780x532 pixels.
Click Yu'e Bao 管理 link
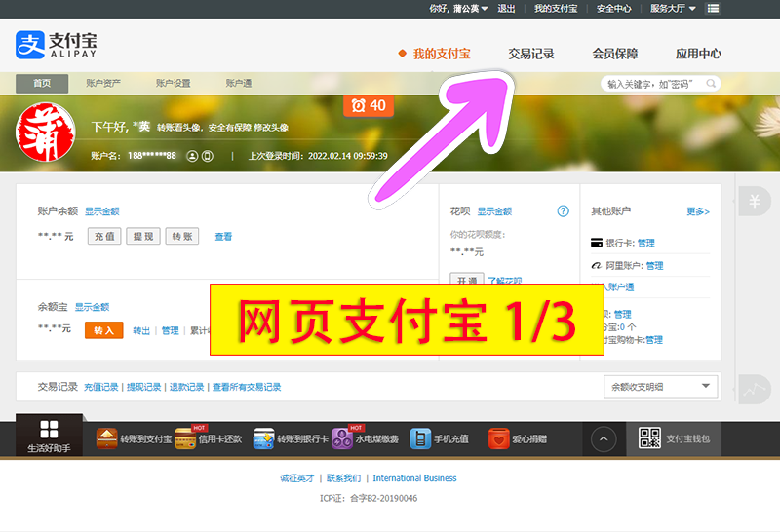170,330
